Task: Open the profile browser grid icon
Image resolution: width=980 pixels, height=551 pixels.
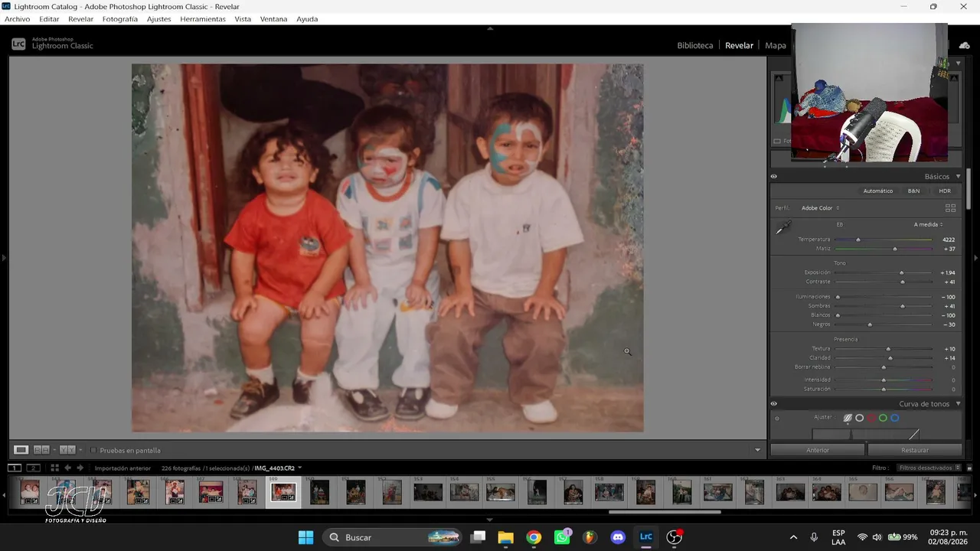Action: pyautogui.click(x=950, y=207)
